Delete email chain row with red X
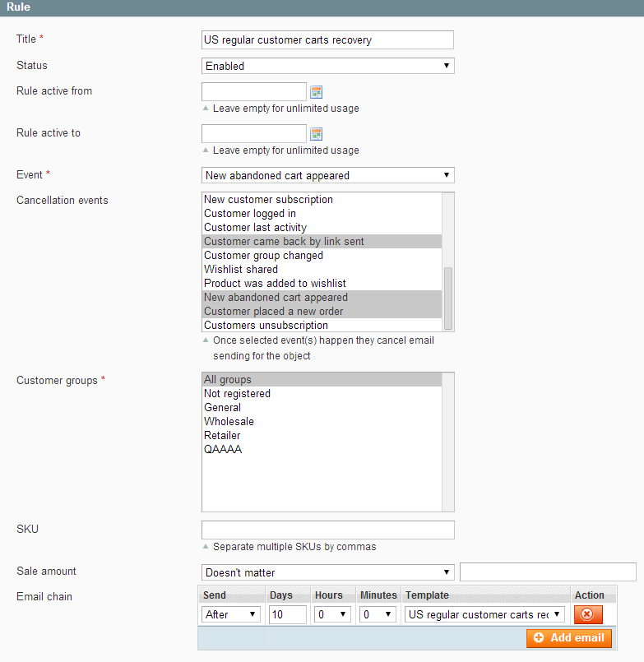Viewport: 644px width, 662px height. tap(588, 614)
